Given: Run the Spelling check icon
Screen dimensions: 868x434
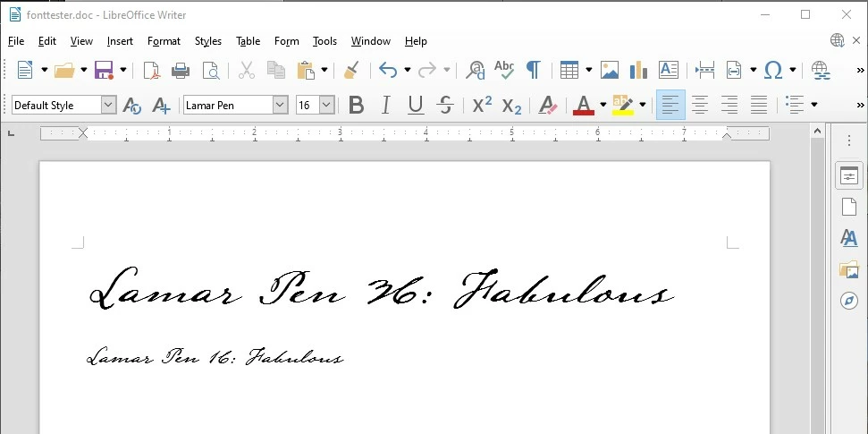Looking at the screenshot, I should [504, 70].
